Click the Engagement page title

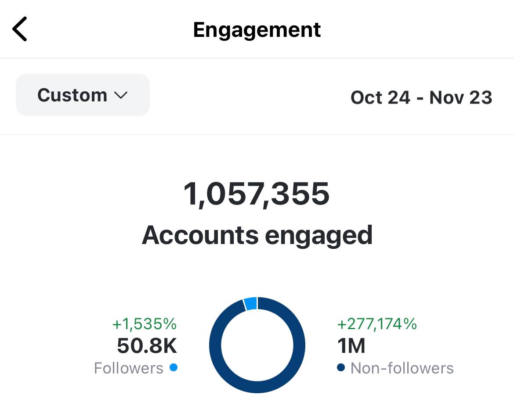(257, 29)
